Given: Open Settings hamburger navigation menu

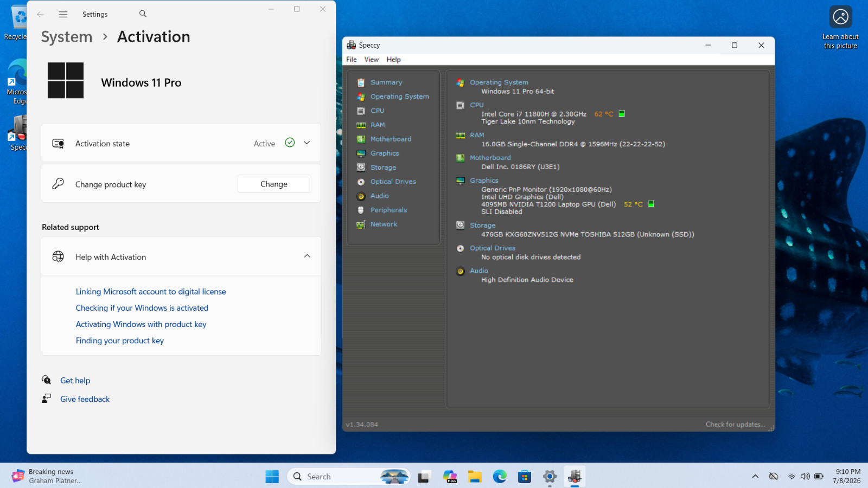Looking at the screenshot, I should tap(63, 14).
